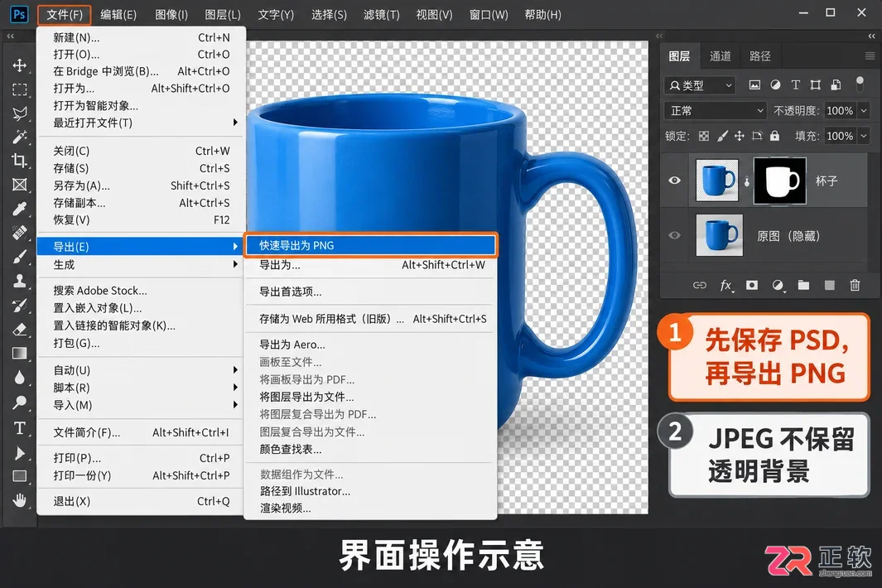The image size is (882, 588).
Task: Select the Brush tool
Action: [x=19, y=257]
